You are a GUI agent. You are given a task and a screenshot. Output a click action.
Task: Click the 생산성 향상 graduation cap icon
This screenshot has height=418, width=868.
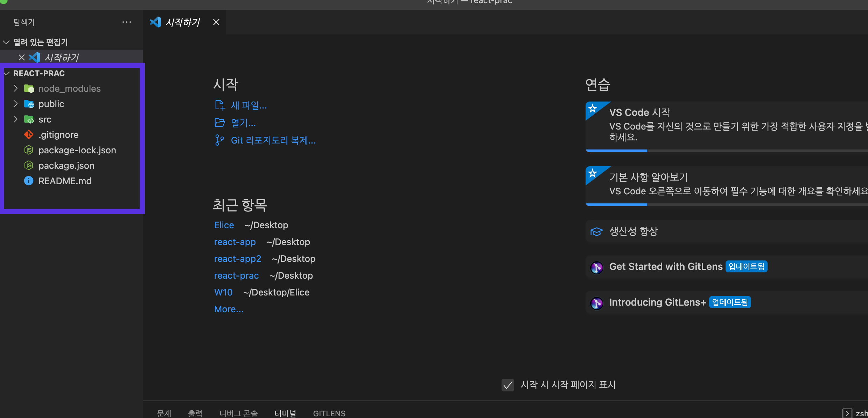tap(596, 231)
